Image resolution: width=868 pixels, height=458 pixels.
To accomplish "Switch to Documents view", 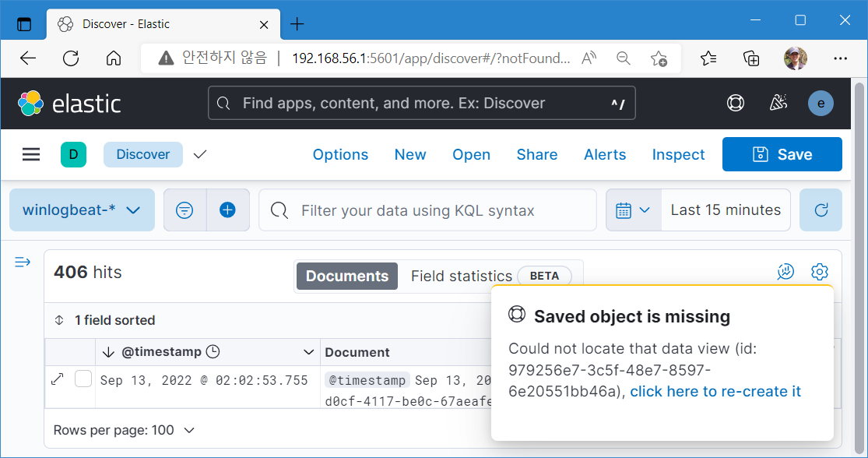I will click(347, 276).
